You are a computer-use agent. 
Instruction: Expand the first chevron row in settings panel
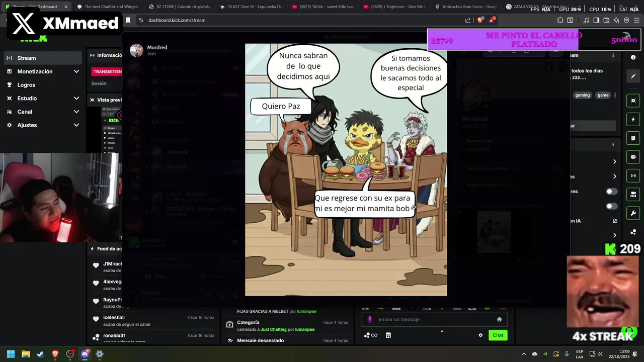pos(614,161)
